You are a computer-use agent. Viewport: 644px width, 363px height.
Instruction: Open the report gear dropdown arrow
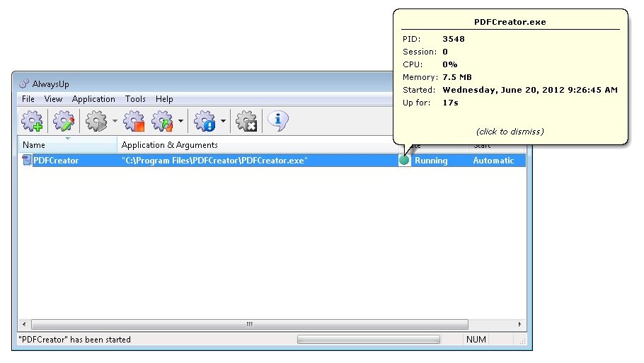click(223, 121)
